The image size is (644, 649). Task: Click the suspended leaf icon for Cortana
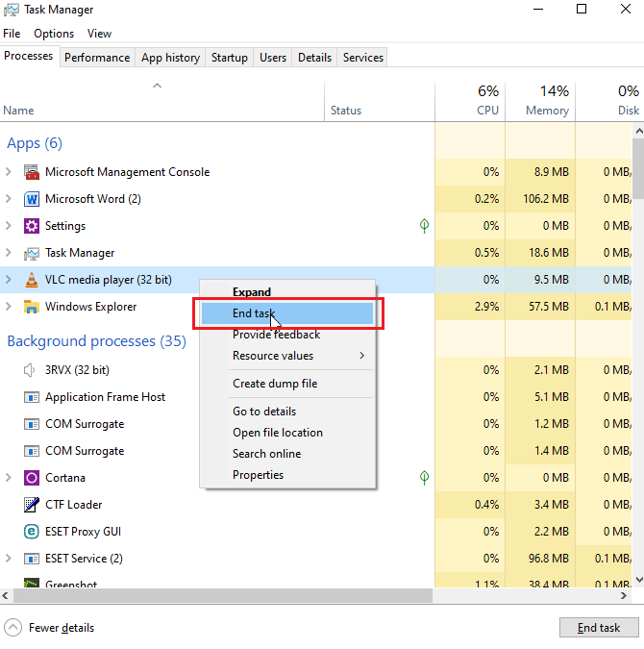424,478
